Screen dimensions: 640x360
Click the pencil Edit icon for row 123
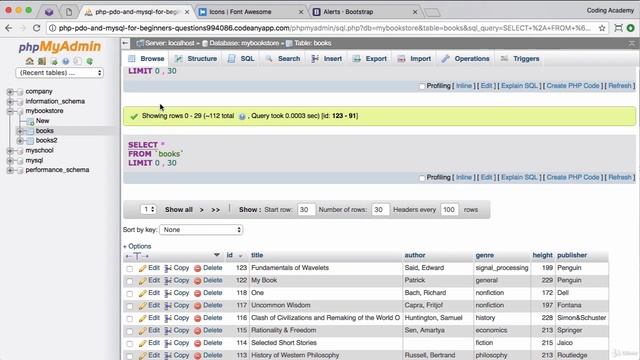click(x=142, y=268)
